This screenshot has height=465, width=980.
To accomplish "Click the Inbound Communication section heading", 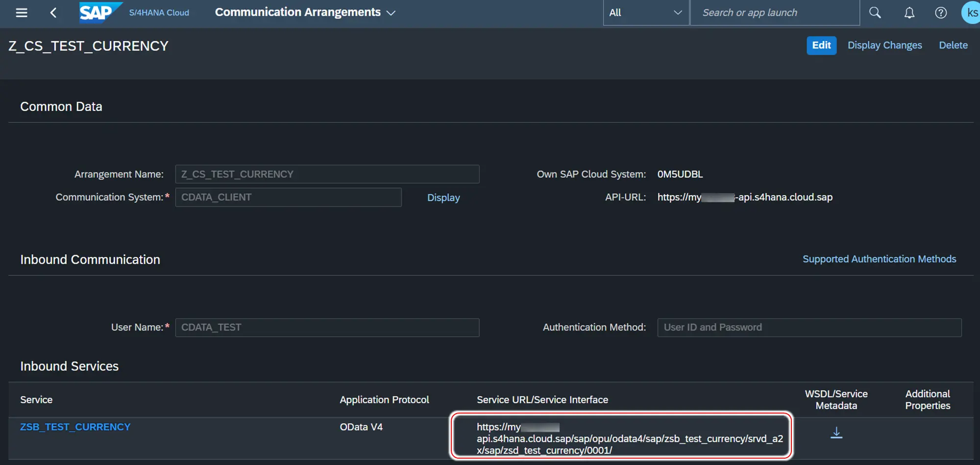I will pos(90,260).
